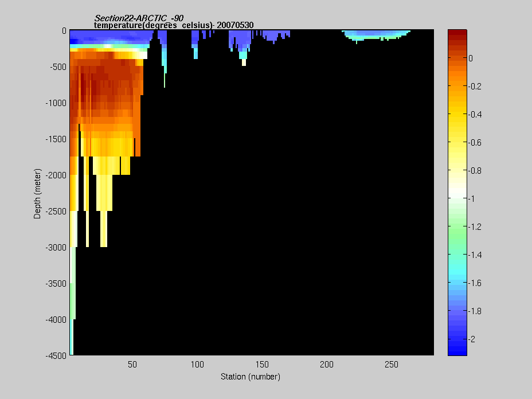Viewport: 532px width, 399px height.
Task: Click the y-axis tick label -500
Action: (58, 67)
